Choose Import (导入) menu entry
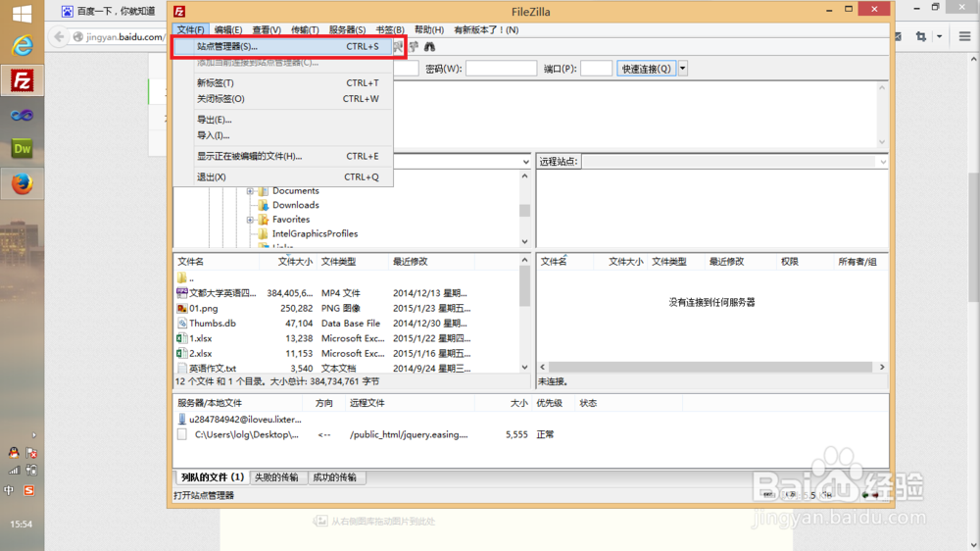The height and width of the screenshot is (551, 980). (x=284, y=135)
